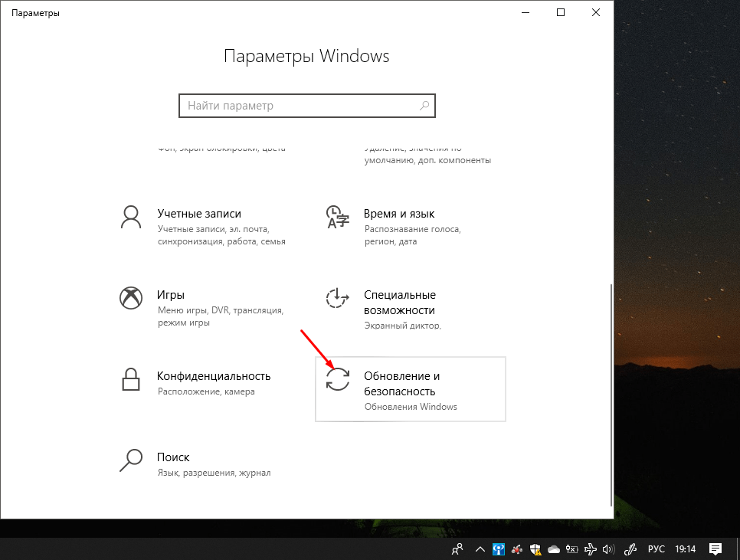Click the speaker volume tray icon
Viewport: 740px width, 560px height.
click(609, 549)
